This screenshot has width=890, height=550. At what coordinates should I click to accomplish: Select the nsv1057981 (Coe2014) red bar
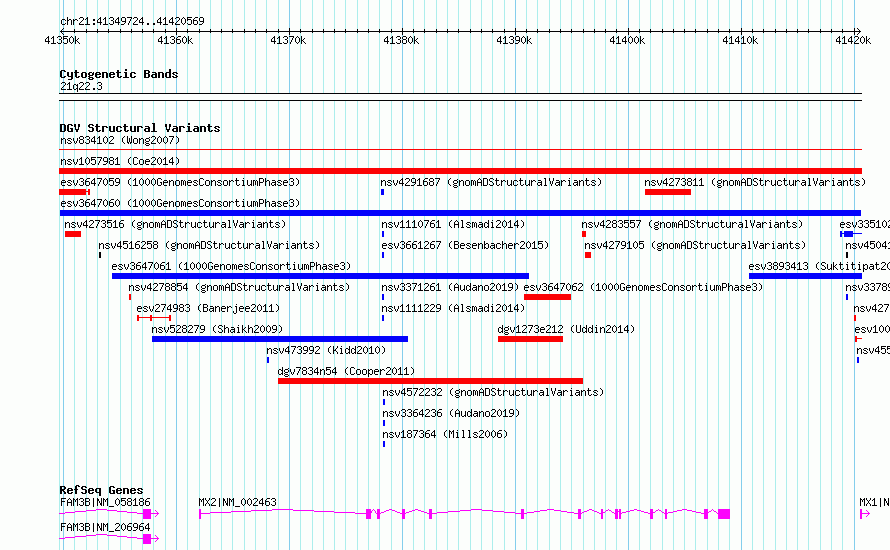tap(460, 171)
